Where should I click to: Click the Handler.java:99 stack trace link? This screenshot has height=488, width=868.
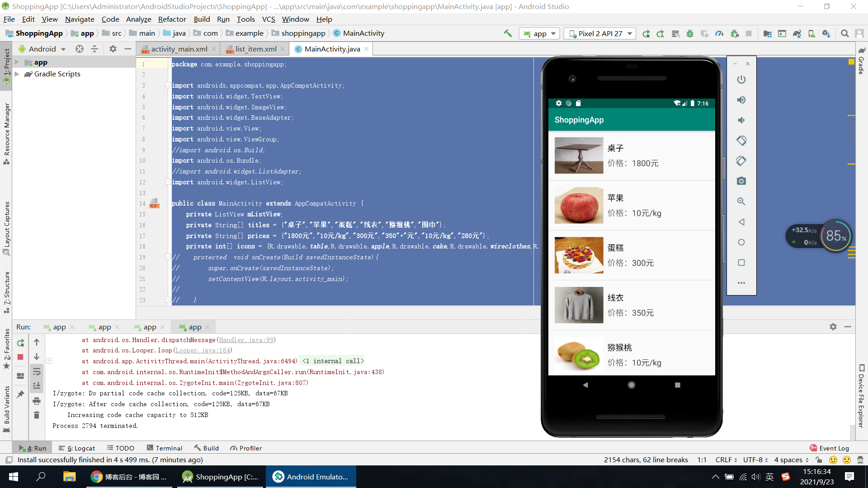tap(246, 340)
